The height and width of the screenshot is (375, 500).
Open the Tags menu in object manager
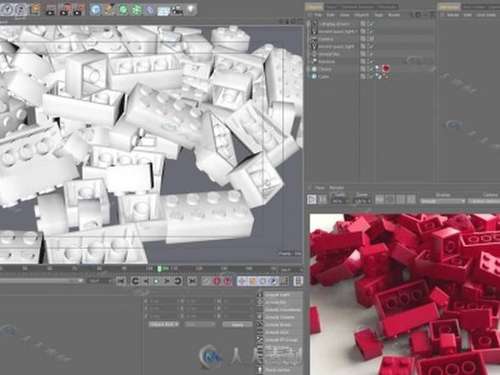pos(379,15)
